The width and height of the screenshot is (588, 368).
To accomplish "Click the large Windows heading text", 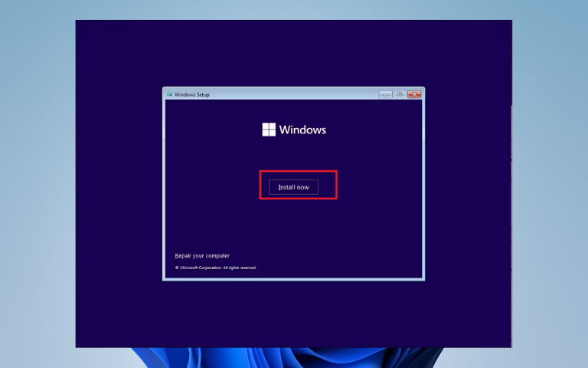I will pos(302,130).
